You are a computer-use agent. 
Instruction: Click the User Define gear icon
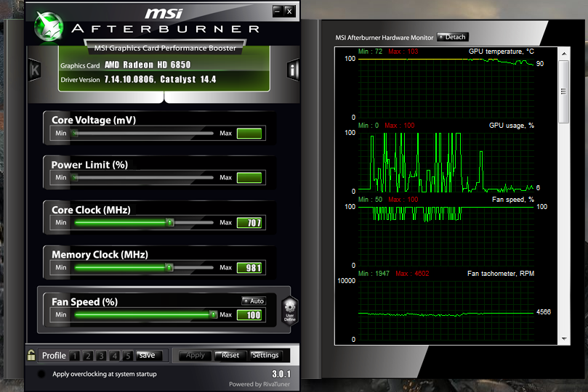(289, 311)
